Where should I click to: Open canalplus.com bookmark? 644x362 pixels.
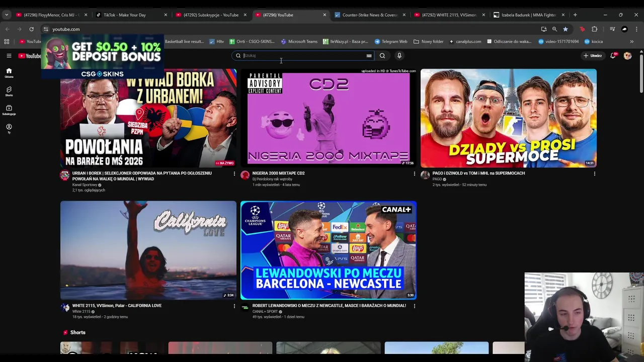[465, 41]
